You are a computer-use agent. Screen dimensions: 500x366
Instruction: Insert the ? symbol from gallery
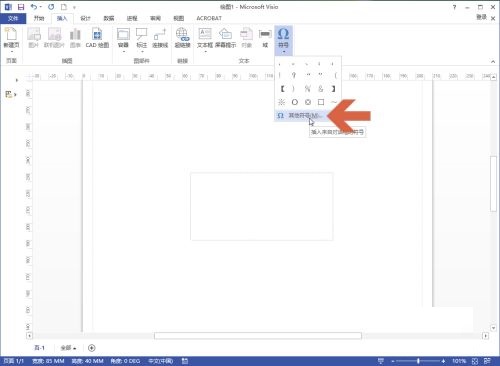point(294,75)
